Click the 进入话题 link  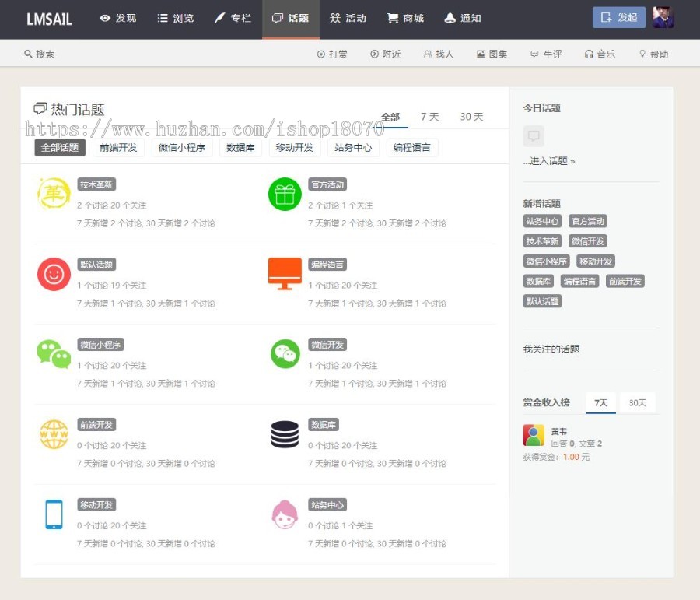(549, 161)
